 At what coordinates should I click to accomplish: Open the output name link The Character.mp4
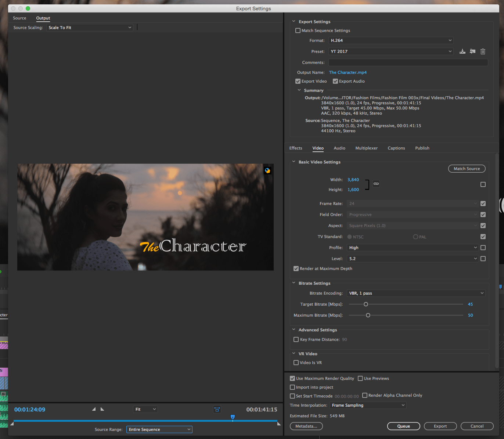[348, 72]
